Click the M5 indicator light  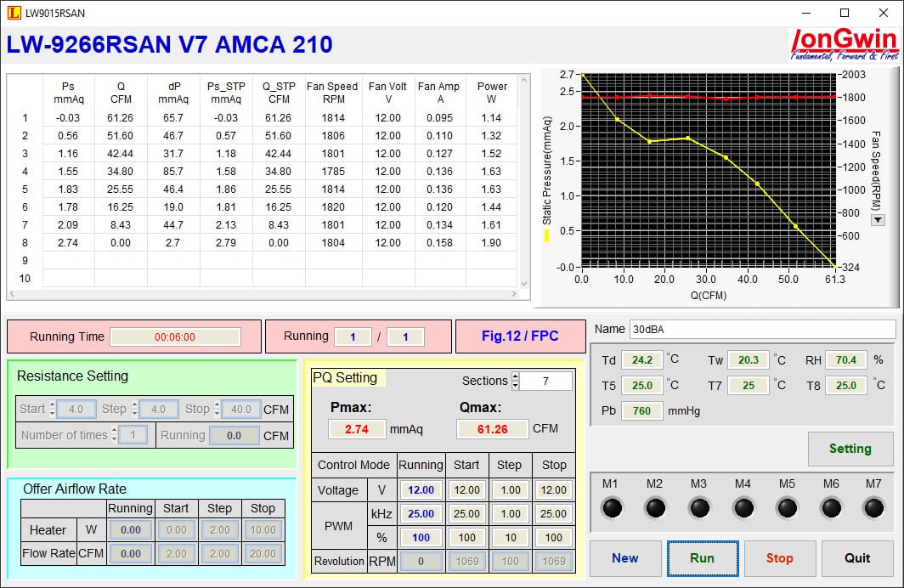click(x=787, y=508)
